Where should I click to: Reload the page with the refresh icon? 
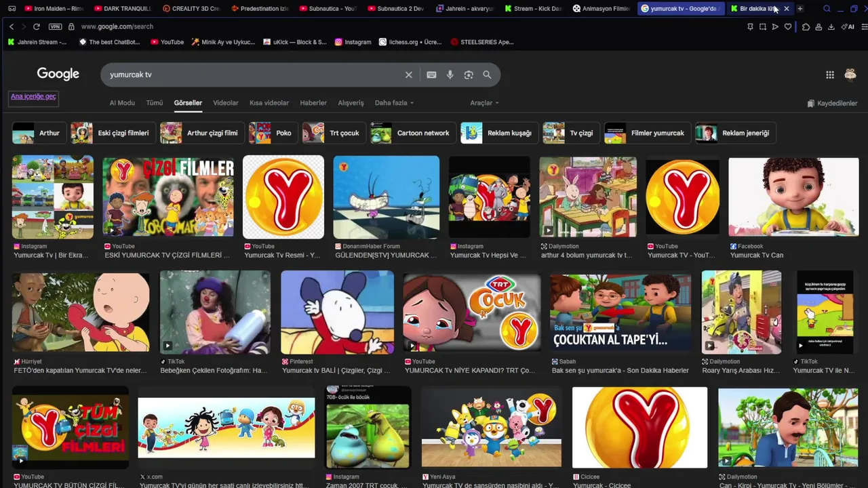(36, 26)
